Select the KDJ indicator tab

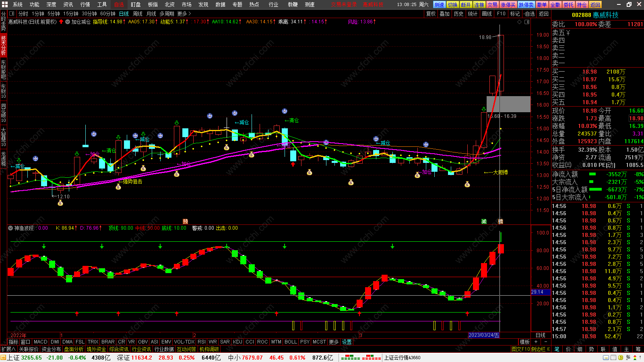237,342
